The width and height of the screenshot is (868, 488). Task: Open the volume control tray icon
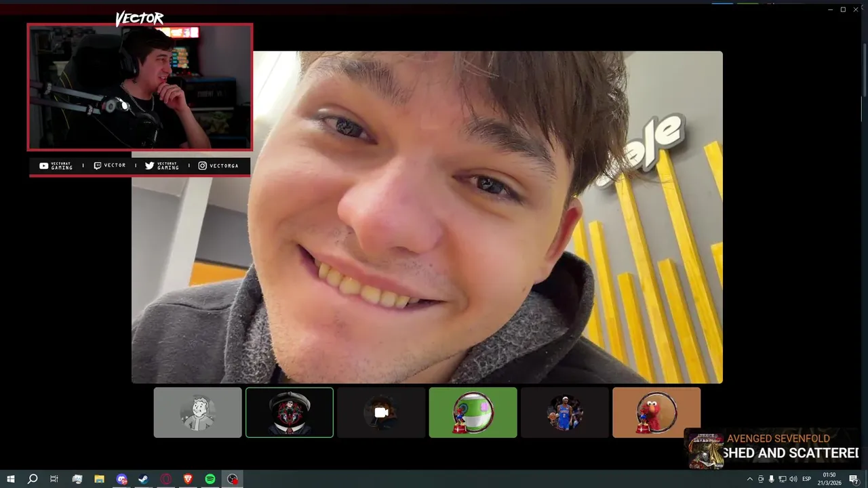[793, 479]
